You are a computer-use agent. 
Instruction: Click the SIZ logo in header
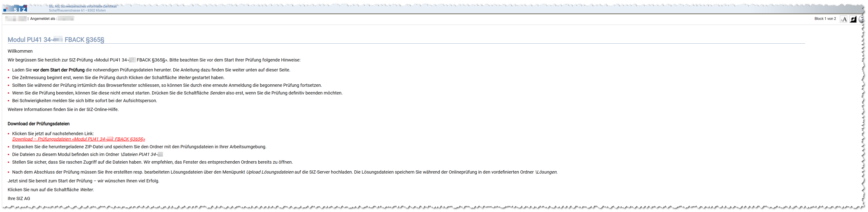[x=16, y=8]
